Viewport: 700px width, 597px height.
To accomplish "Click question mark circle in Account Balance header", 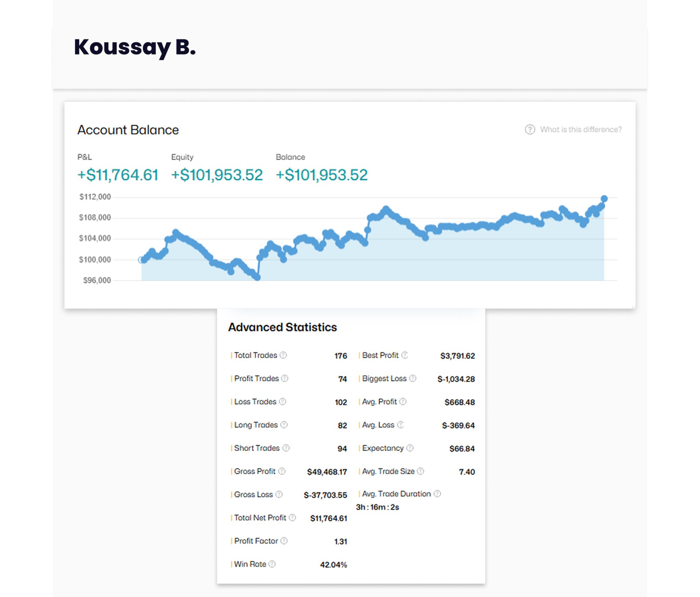I will (x=529, y=130).
